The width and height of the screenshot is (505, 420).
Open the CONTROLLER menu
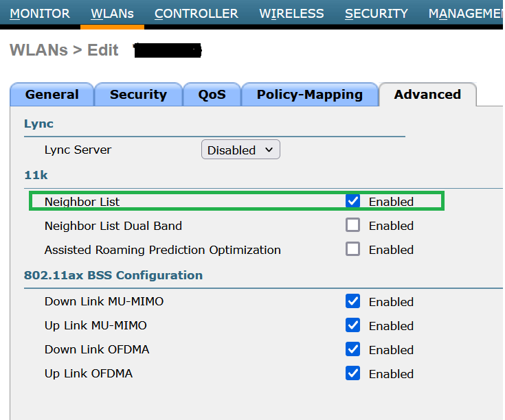[x=196, y=14]
